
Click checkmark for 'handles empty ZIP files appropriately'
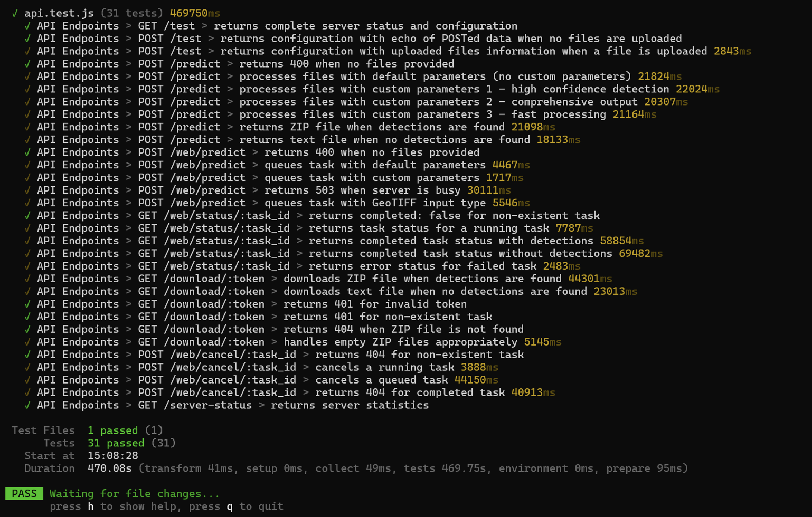pos(27,342)
